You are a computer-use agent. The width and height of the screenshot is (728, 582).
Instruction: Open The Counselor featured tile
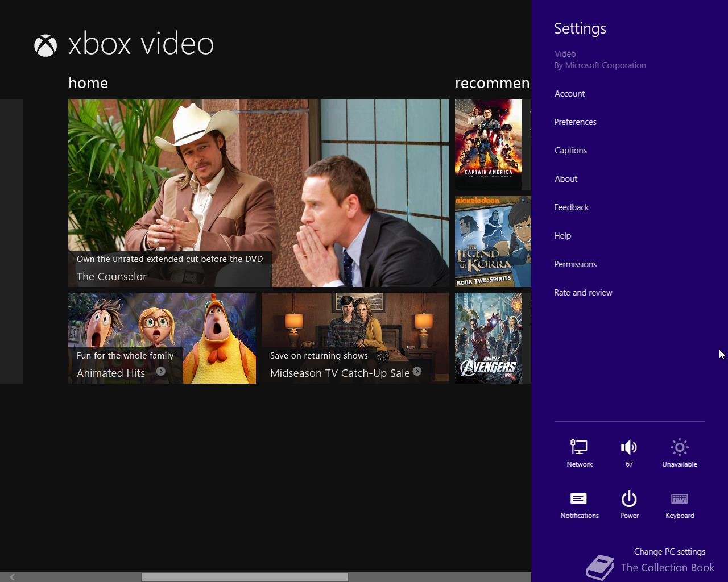(259, 193)
